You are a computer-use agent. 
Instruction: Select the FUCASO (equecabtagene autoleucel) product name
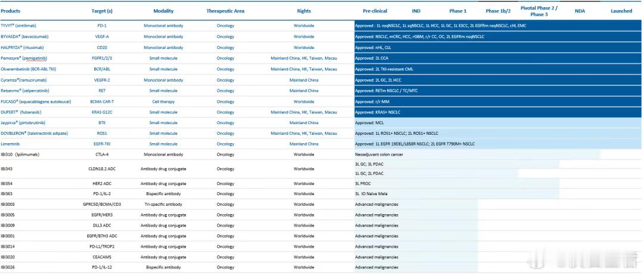[36, 101]
